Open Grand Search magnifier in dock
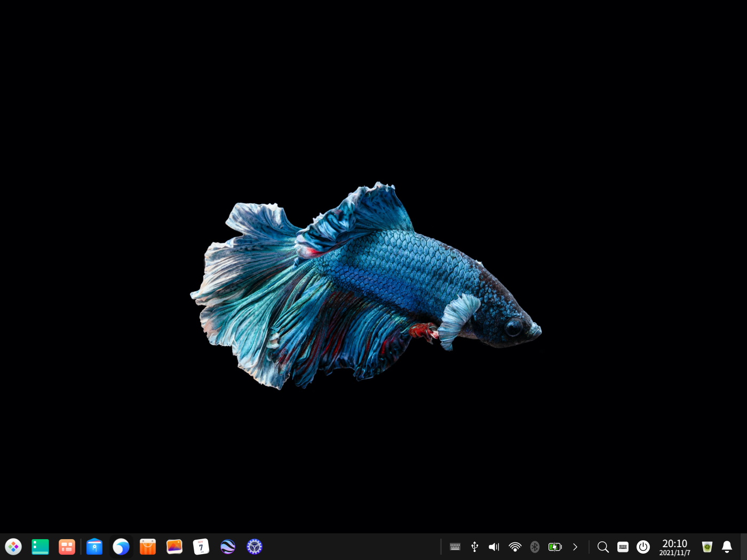The height and width of the screenshot is (560, 747). 603,547
